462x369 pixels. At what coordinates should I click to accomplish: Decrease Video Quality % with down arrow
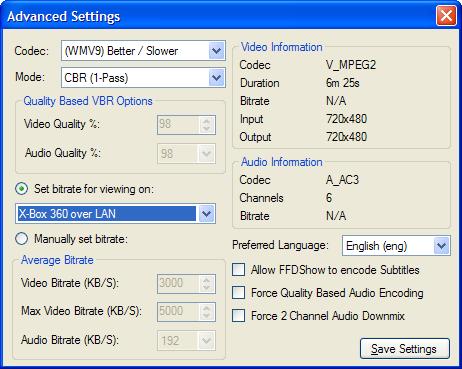click(207, 129)
